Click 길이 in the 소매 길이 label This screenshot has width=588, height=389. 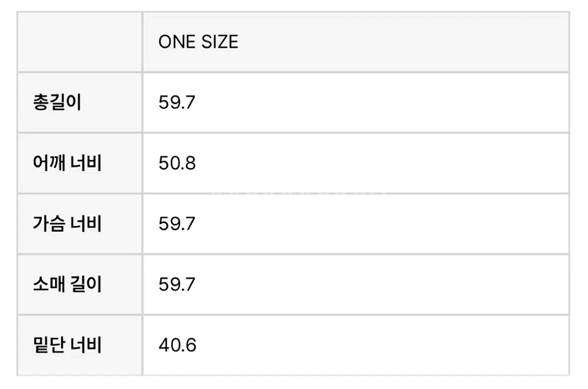pos(86,284)
